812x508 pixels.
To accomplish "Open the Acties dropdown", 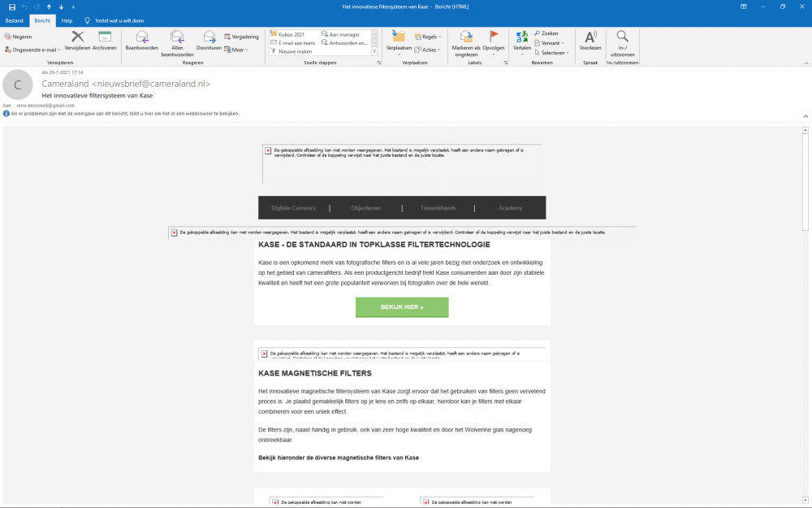I will pos(428,50).
